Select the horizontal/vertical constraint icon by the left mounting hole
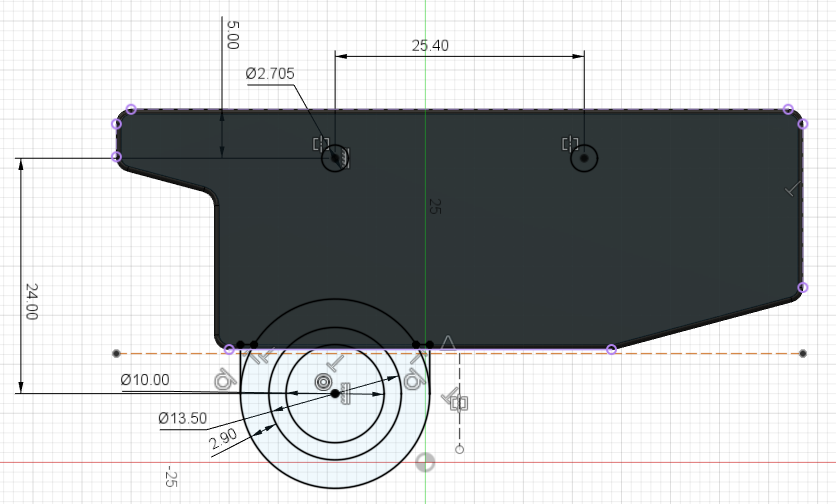The image size is (836, 504). pyautogui.click(x=320, y=143)
